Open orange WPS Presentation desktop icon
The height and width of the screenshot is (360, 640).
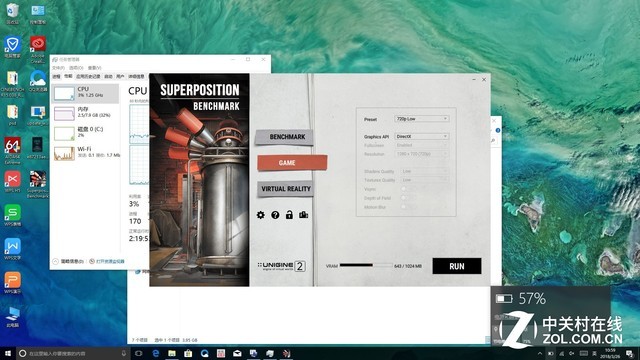pyautogui.click(x=13, y=283)
